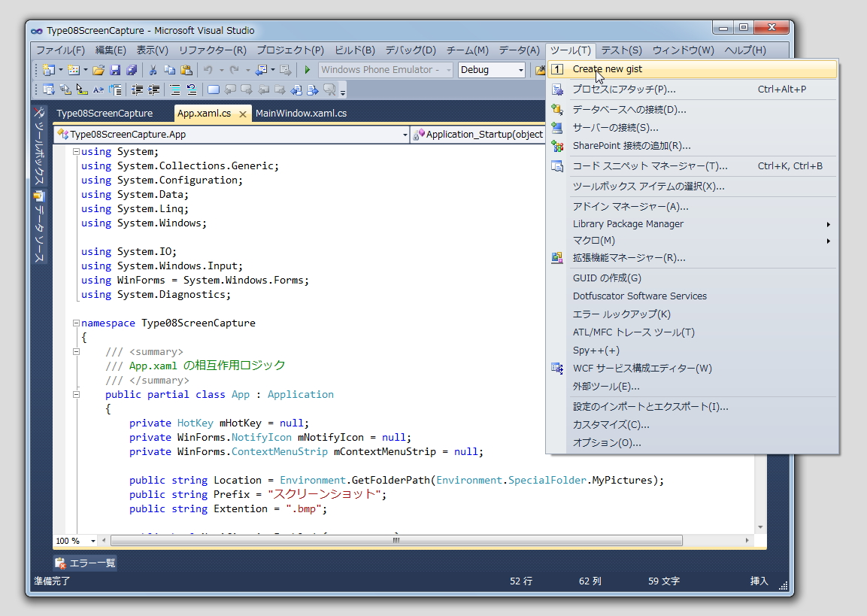Open the Library Package Manager submenu
This screenshot has width=867, height=616.
pos(628,223)
